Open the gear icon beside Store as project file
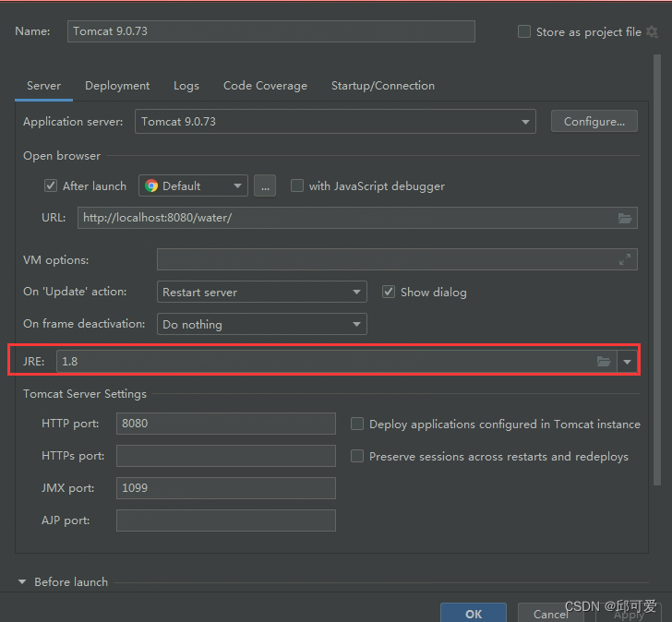Screen dimensions: 672x622 pyautogui.click(x=652, y=31)
